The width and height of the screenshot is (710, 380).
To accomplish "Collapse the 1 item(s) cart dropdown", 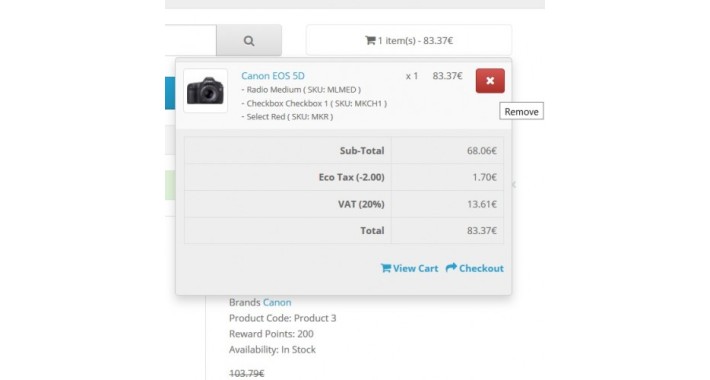I will tap(409, 40).
